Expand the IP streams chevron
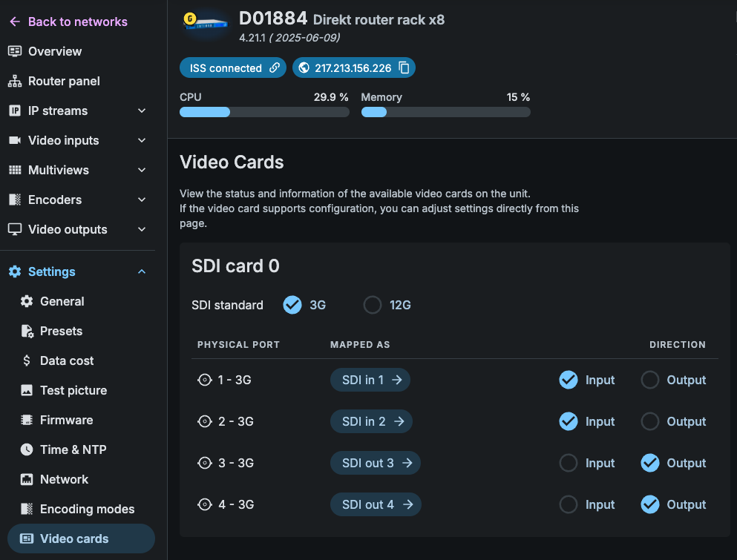This screenshot has height=560, width=737. (x=142, y=111)
